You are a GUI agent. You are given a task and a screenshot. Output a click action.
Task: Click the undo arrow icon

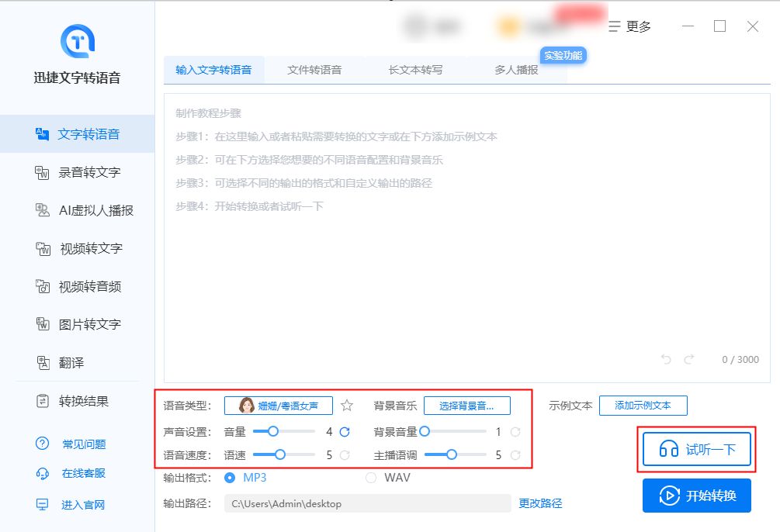click(x=666, y=359)
